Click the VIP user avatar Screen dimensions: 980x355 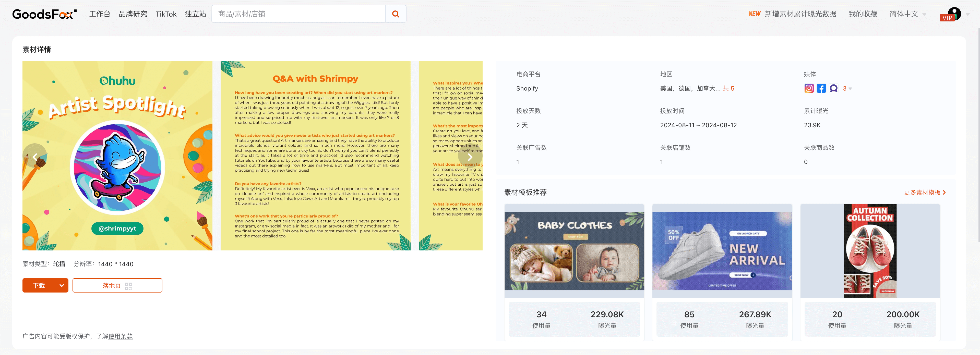[x=954, y=14]
